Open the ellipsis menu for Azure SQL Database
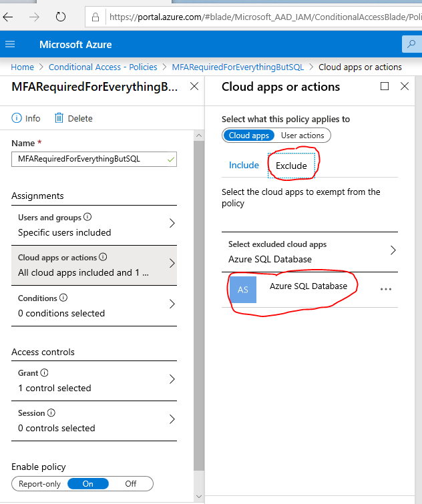The width and height of the screenshot is (422, 504). [x=386, y=289]
